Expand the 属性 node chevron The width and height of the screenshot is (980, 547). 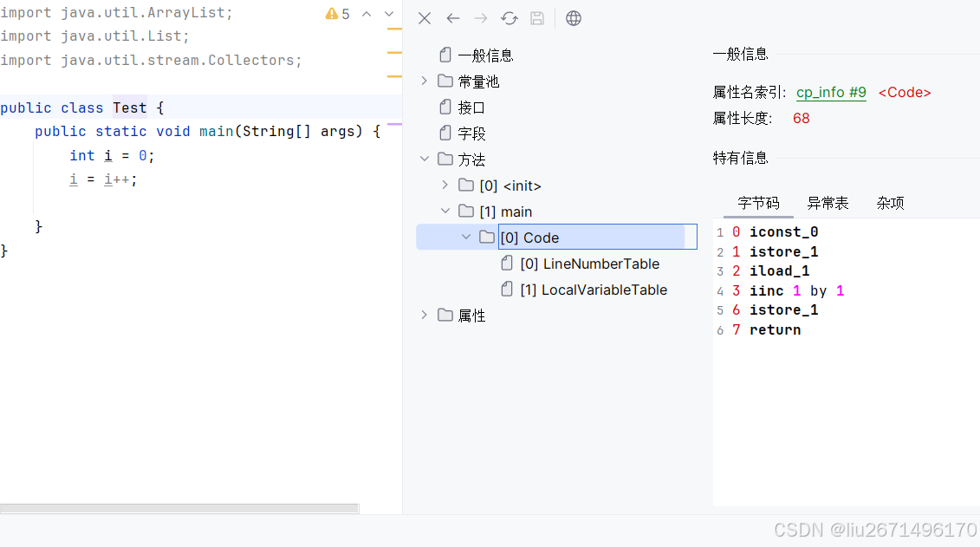pyautogui.click(x=425, y=315)
